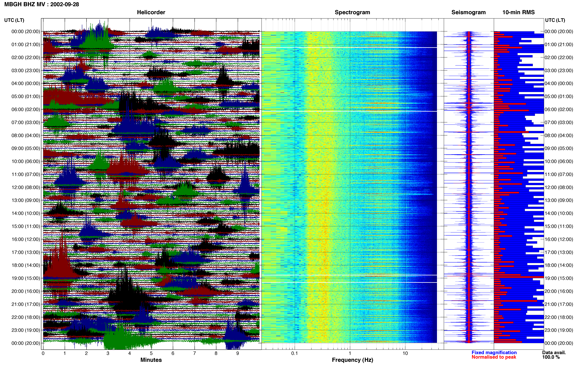Click right axis label '11:00 (07:00)'
Viewport: 588px width, 368px height.
[x=559, y=174]
